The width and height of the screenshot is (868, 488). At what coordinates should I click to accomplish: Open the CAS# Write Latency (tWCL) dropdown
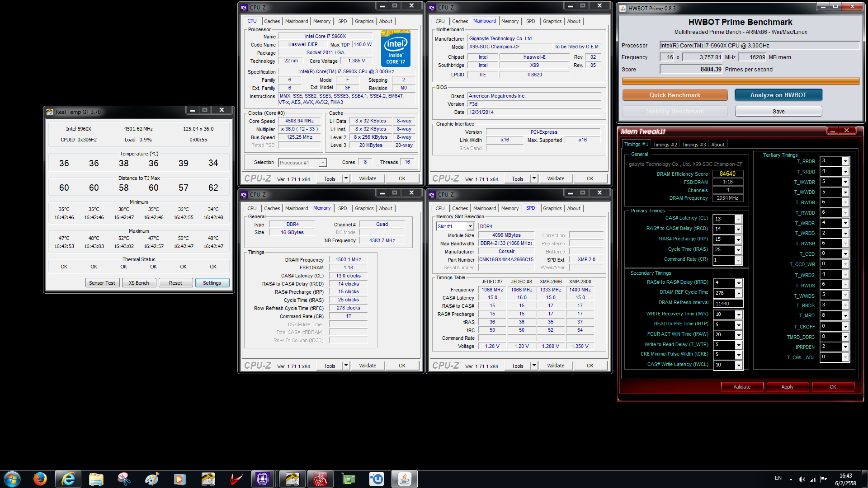(739, 365)
